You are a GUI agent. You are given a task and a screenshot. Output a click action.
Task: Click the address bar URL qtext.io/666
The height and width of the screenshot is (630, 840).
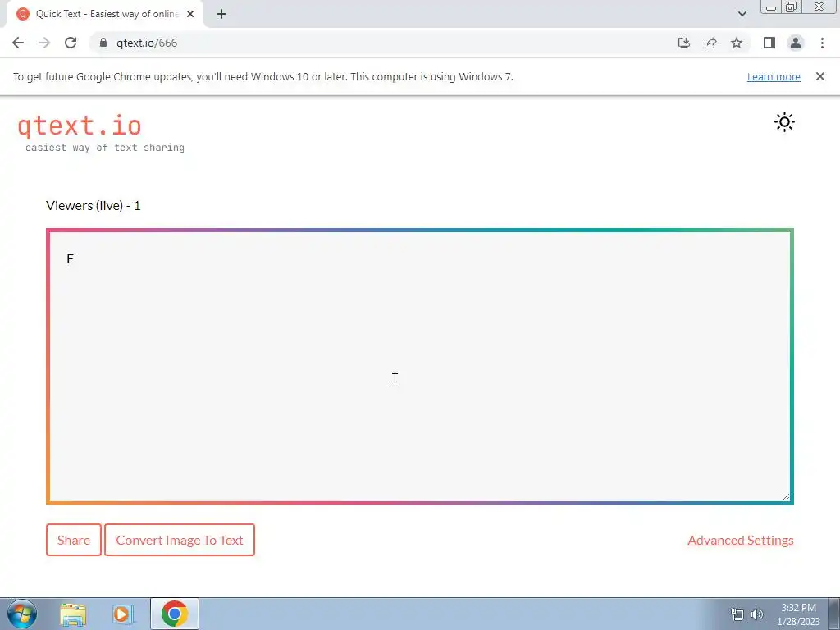(x=147, y=43)
